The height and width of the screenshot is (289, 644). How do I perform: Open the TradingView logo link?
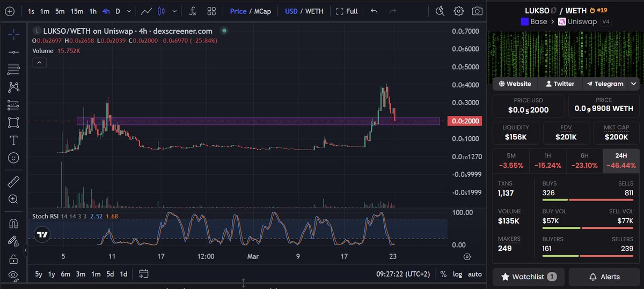click(x=42, y=234)
